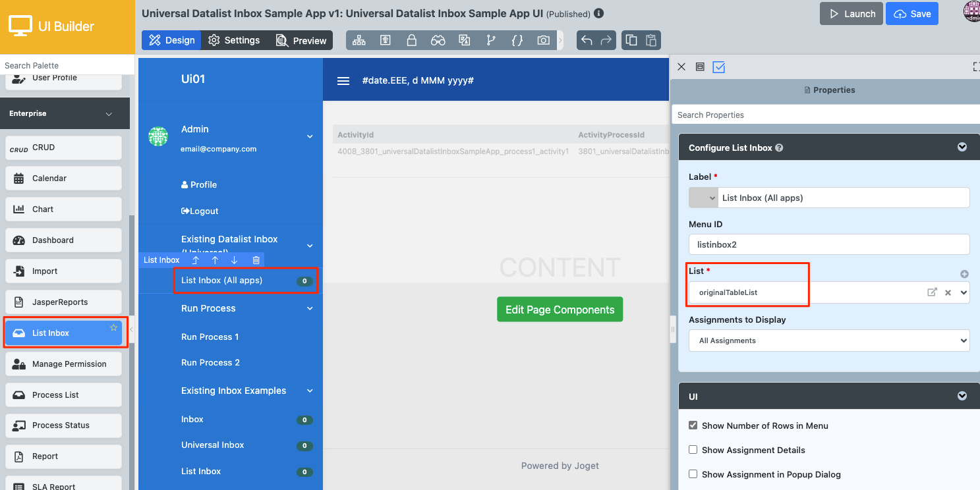Click the sitemap tree icon in toolbar

[x=359, y=40]
